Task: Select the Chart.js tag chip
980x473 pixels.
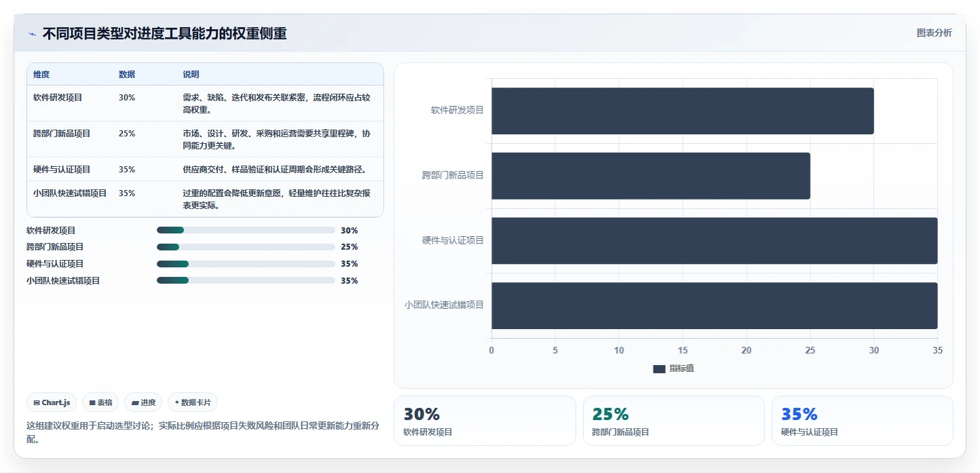Action: tap(52, 402)
